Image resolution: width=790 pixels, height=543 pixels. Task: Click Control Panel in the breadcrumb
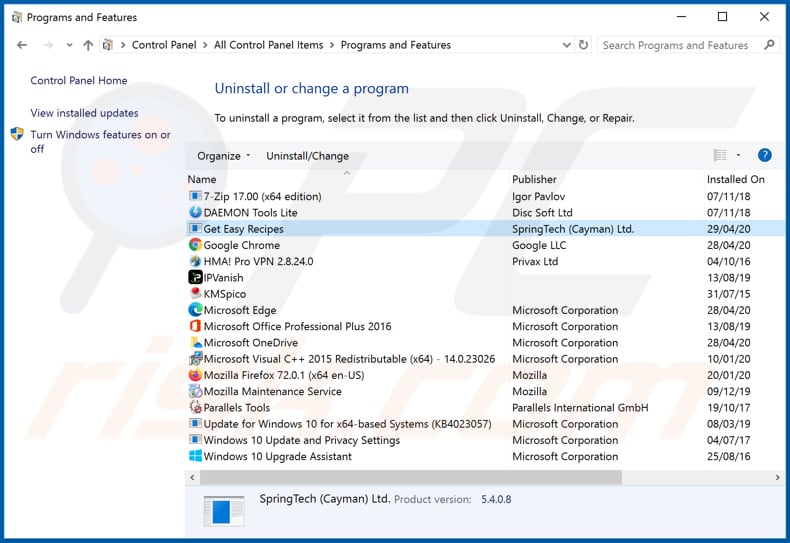pos(164,45)
